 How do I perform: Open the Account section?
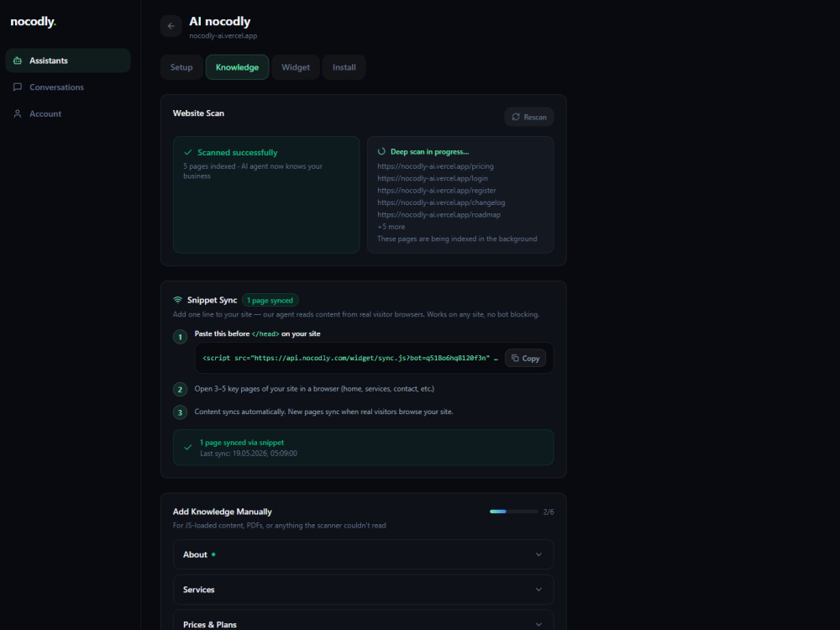click(x=68, y=113)
